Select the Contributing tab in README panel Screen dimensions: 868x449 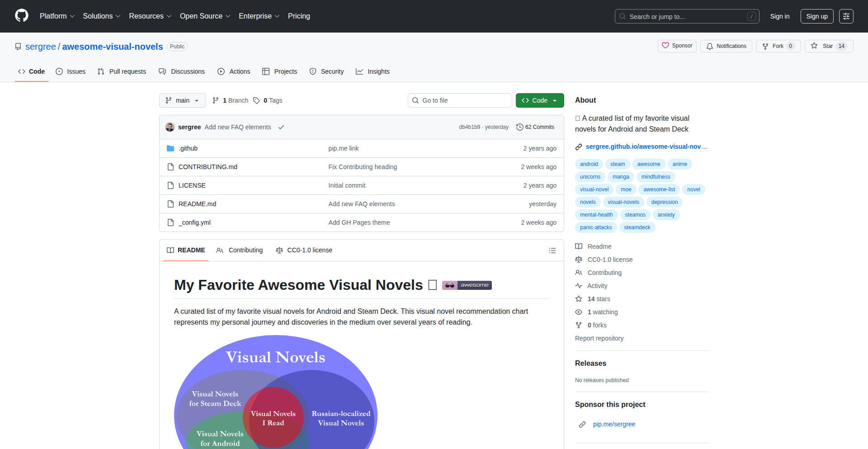[240, 250]
